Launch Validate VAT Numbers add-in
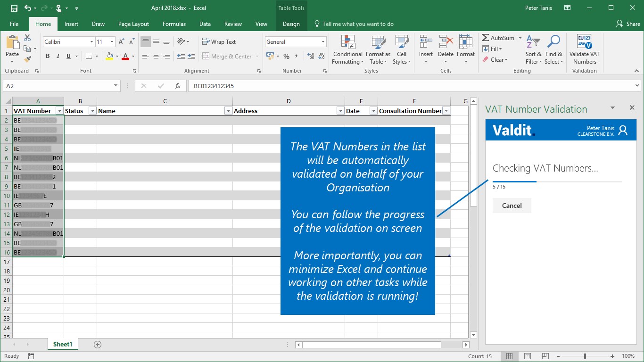 tap(585, 49)
